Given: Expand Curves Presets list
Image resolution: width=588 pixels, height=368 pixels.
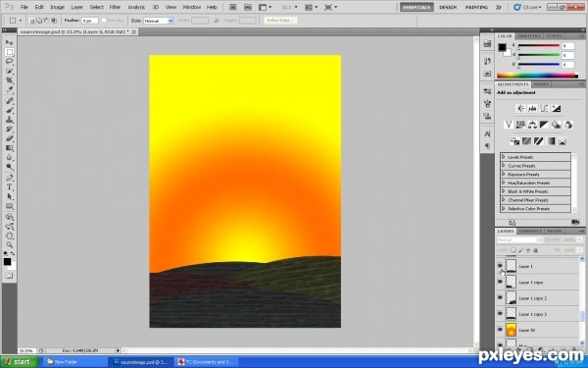Looking at the screenshot, I should 504,166.
